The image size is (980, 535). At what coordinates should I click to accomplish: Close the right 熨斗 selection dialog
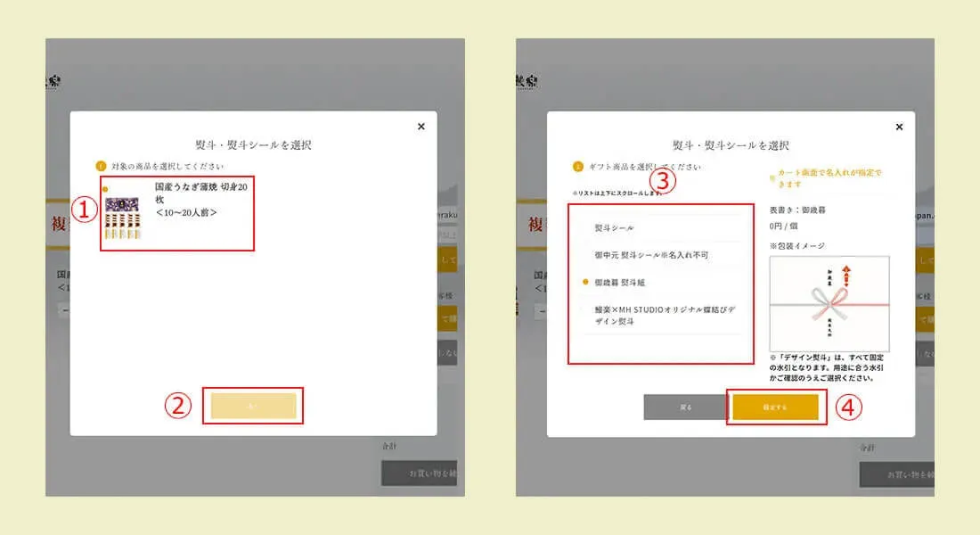[x=899, y=127]
